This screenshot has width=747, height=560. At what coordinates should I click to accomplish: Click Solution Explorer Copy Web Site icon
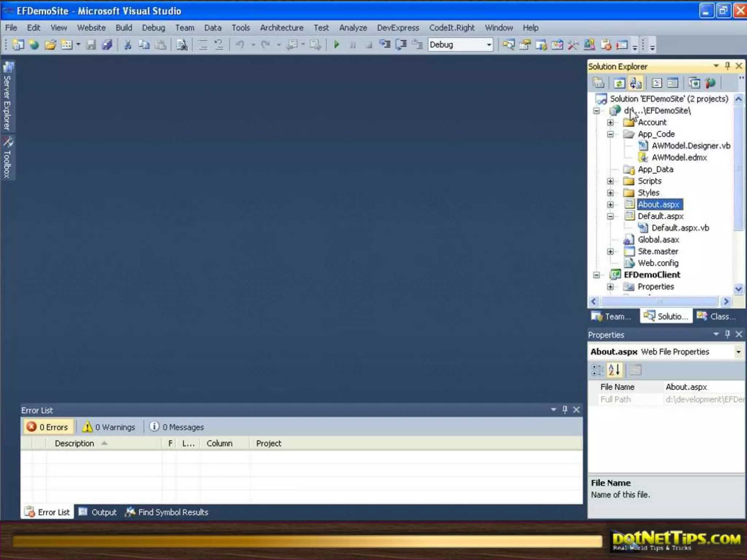pyautogui.click(x=694, y=83)
